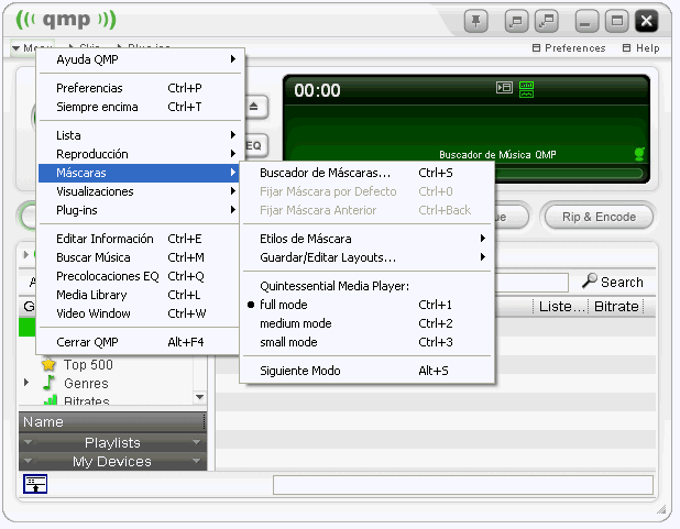The width and height of the screenshot is (680, 529).
Task: Open Precolocaciones EQ from menu
Action: 140,276
